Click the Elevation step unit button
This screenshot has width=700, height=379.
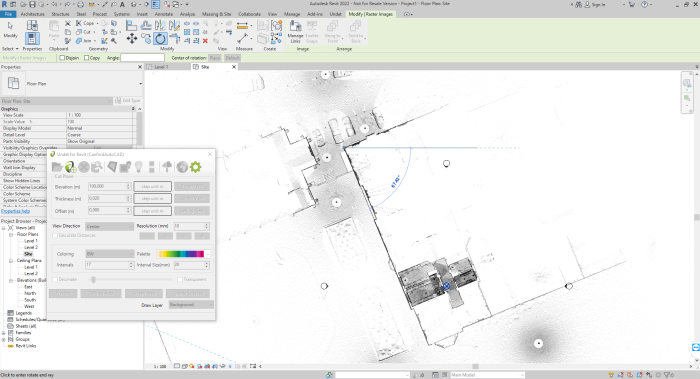[x=153, y=187]
